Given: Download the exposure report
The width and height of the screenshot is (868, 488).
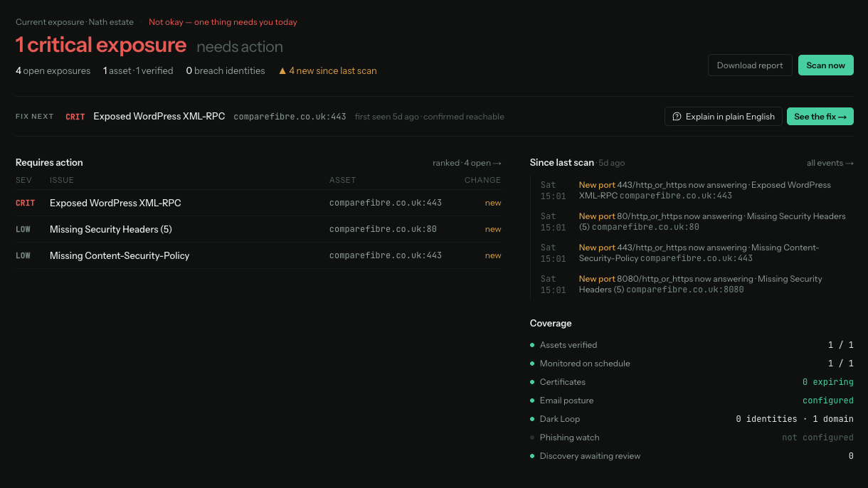Looking at the screenshot, I should pyautogui.click(x=750, y=65).
